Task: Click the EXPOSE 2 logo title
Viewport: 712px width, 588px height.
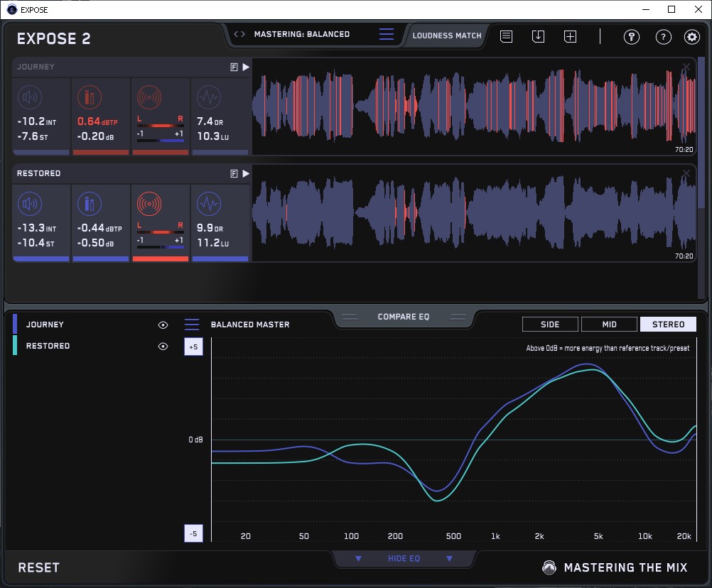Action: point(53,38)
